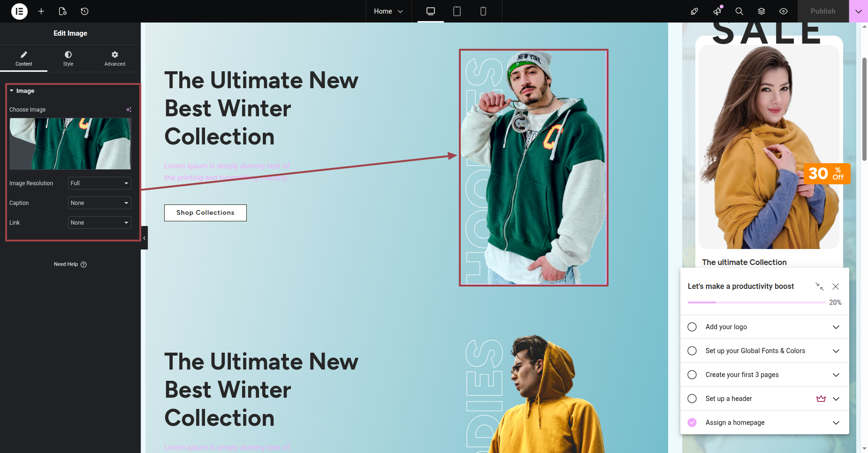
Task: Click the Shop Collections button
Action: 205,213
